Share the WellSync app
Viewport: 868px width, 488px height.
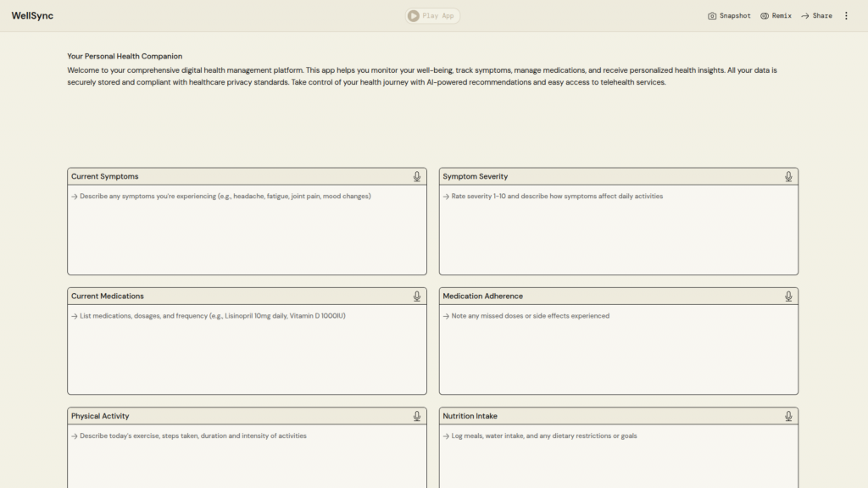point(816,16)
